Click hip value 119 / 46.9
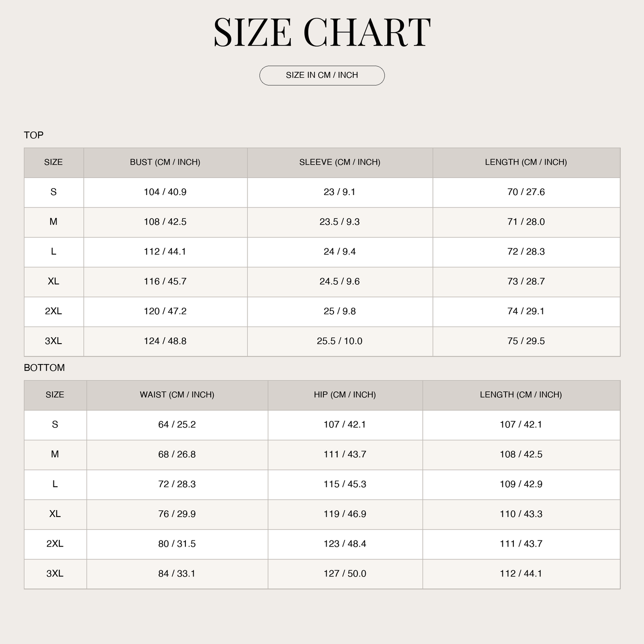 click(x=345, y=514)
